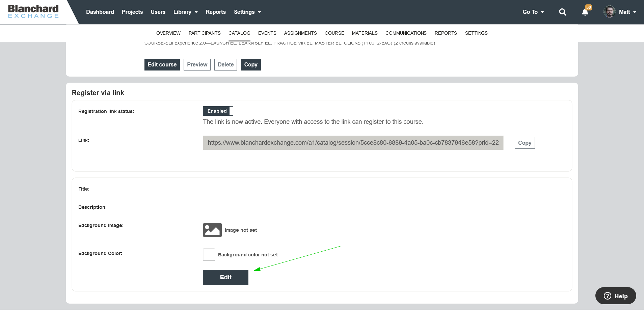Click the Edit course button

[162, 64]
